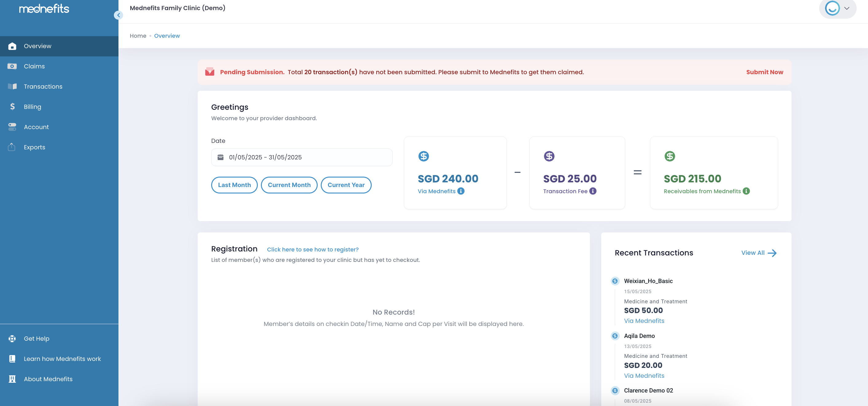Click the calendar icon in date field
Screen dimensions: 868x406
(x=220, y=157)
